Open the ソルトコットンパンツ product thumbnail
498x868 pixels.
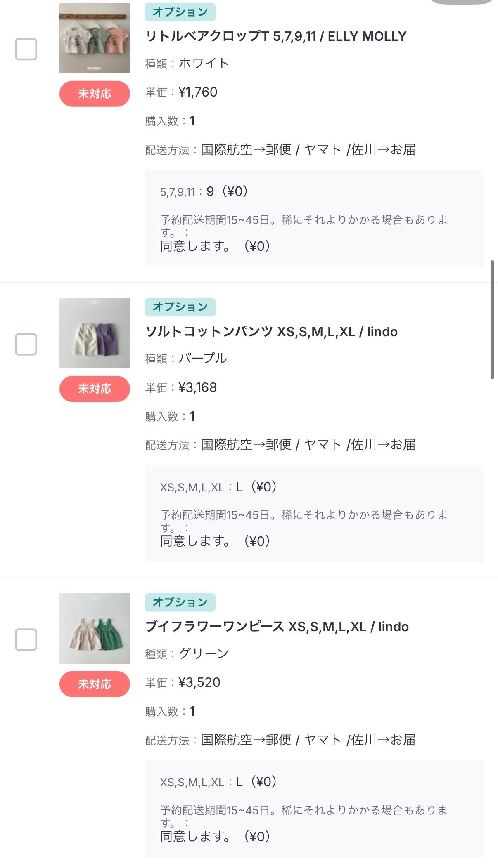click(95, 333)
